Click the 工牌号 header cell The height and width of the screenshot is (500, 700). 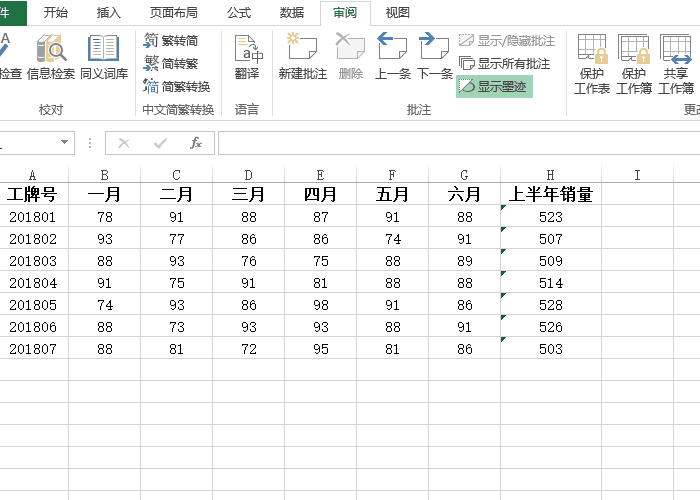pyautogui.click(x=32, y=194)
